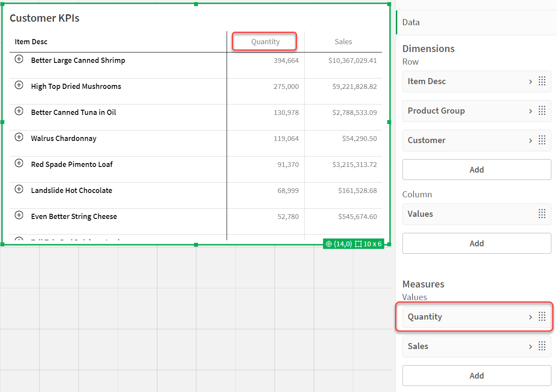Open Item Desc properties via its chevron
557x392 pixels.
pyautogui.click(x=530, y=81)
